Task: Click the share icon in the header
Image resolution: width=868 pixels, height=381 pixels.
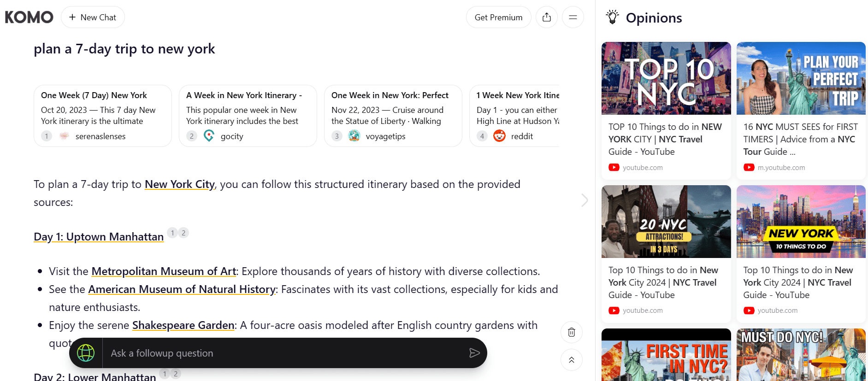Action: [x=547, y=18]
